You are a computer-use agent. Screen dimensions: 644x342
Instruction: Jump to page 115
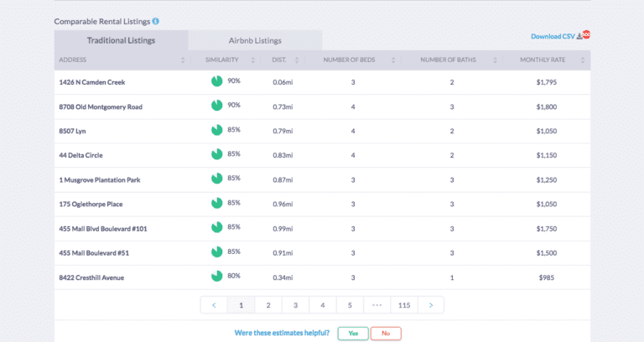404,305
